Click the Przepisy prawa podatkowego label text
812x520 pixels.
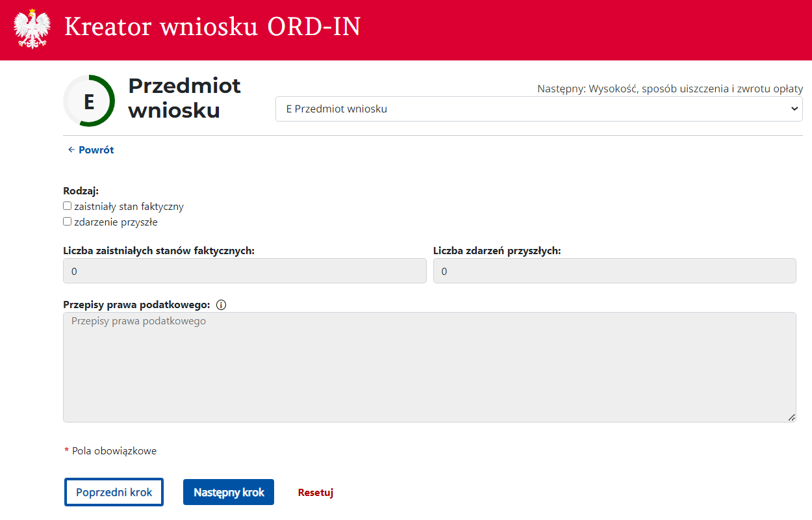click(x=136, y=305)
